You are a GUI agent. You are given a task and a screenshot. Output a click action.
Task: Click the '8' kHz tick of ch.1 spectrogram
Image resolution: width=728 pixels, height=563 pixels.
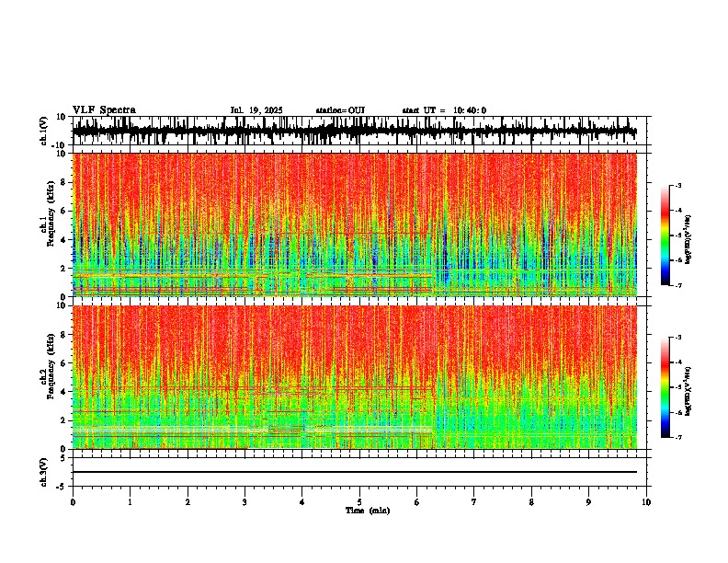(x=64, y=182)
